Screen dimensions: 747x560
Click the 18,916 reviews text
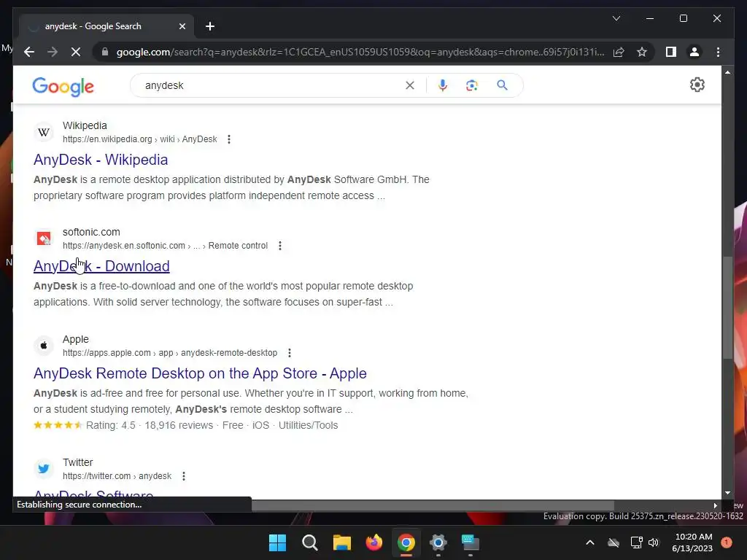179,425
